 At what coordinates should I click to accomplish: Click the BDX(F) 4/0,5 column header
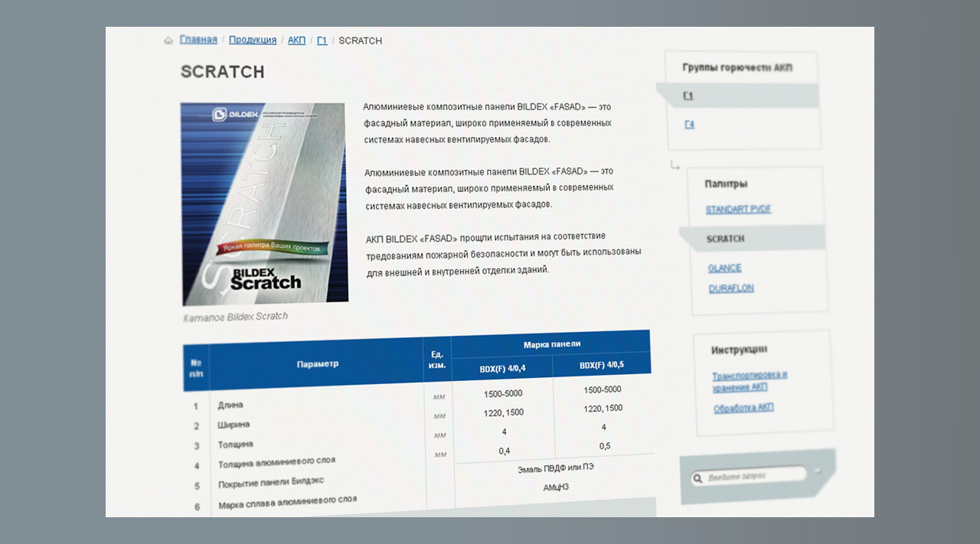click(601, 365)
